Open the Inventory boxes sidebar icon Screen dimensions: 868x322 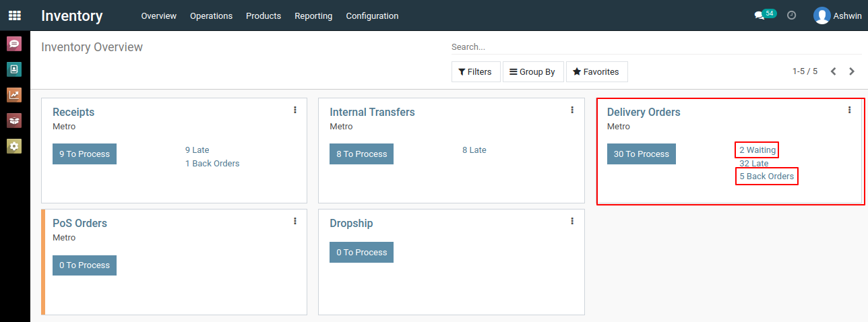click(14, 121)
